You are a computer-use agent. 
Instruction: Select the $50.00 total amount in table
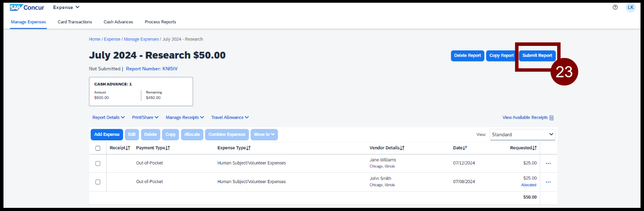click(530, 197)
